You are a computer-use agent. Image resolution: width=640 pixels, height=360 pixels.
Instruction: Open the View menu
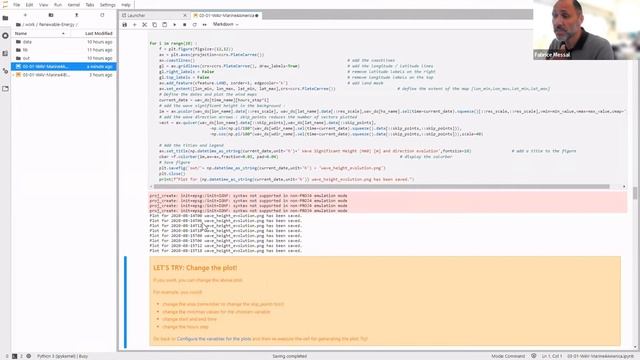coord(43,5)
